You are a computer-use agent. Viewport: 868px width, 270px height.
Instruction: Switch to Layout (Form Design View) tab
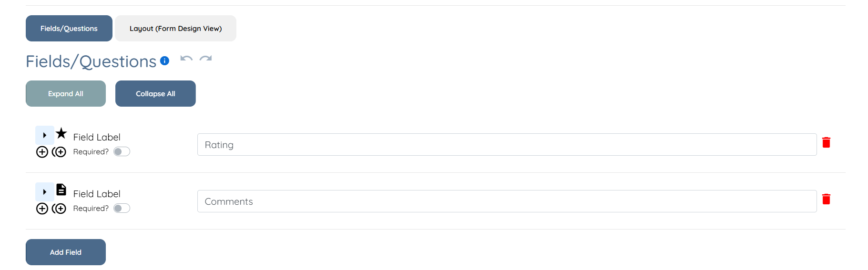(x=175, y=29)
